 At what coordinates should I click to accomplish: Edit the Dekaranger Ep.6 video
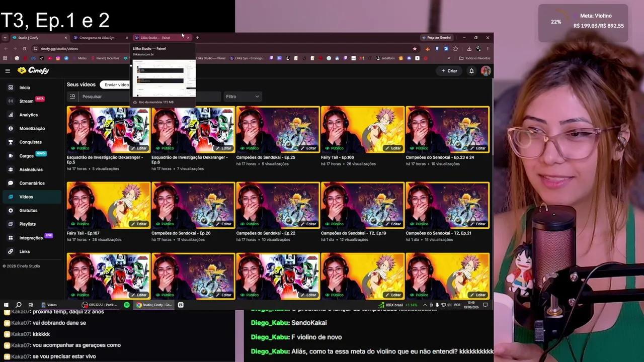(x=223, y=148)
